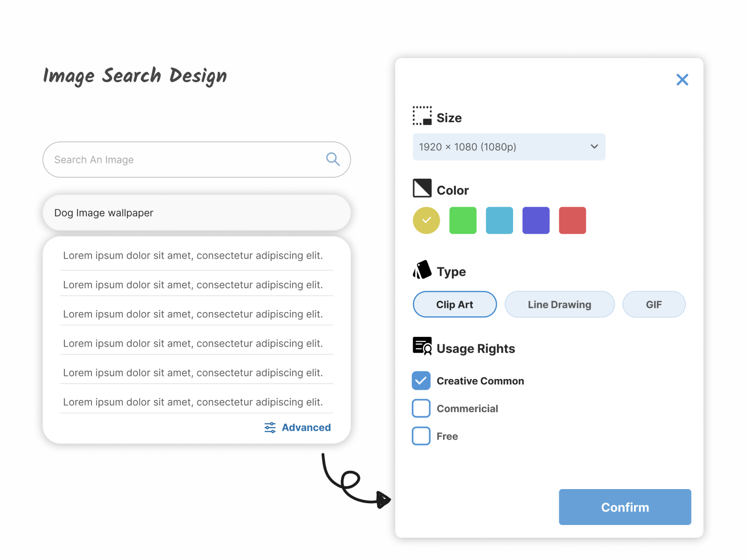
Task: Click the Usage Rights certificate icon
Action: coord(422,346)
